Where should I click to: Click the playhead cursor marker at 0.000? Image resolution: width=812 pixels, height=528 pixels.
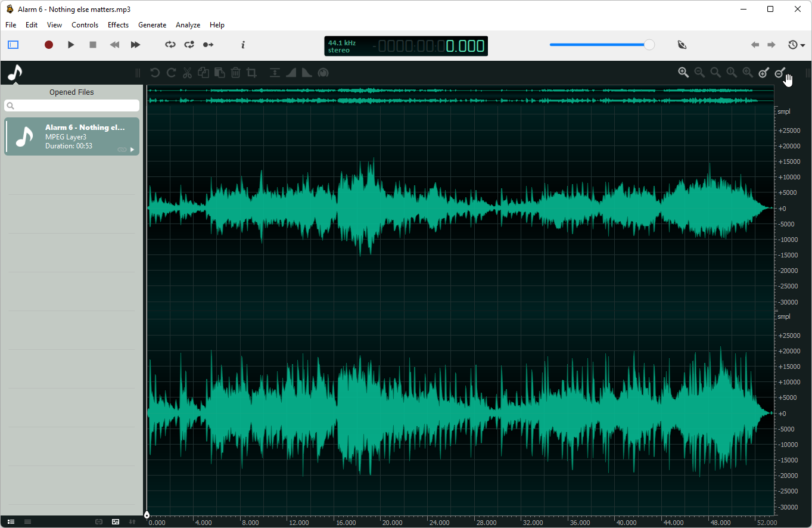click(147, 515)
